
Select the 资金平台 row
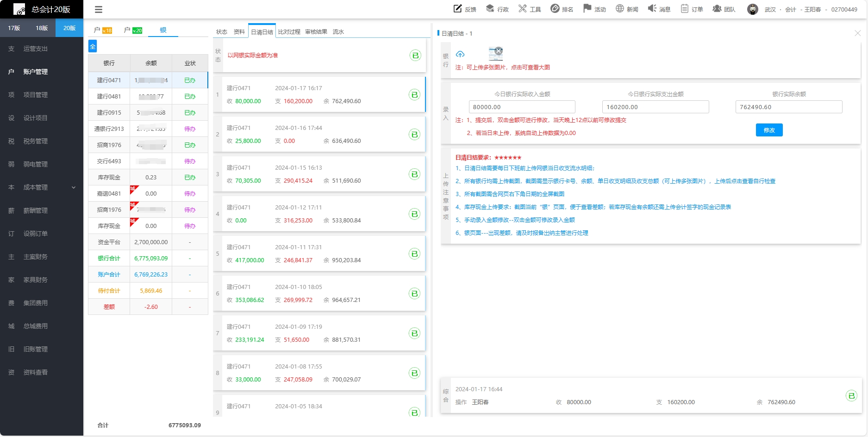(x=148, y=242)
